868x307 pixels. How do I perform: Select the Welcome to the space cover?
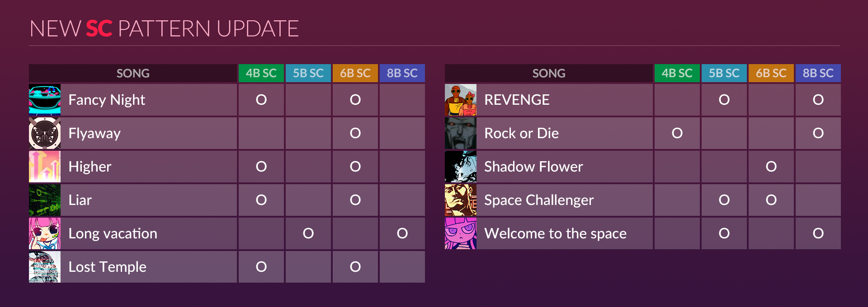point(461,233)
